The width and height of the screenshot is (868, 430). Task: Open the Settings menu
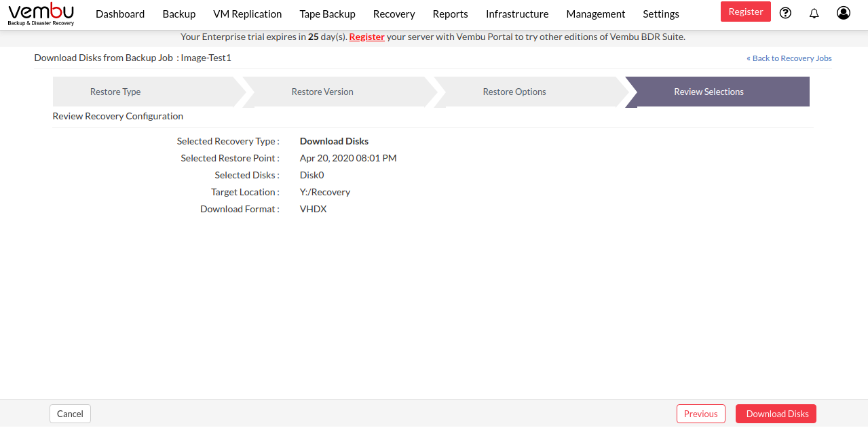click(x=661, y=14)
